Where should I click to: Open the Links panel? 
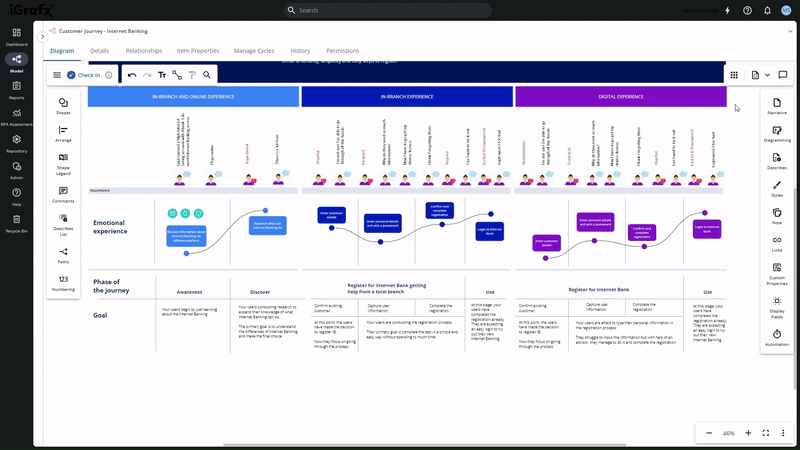point(777,243)
